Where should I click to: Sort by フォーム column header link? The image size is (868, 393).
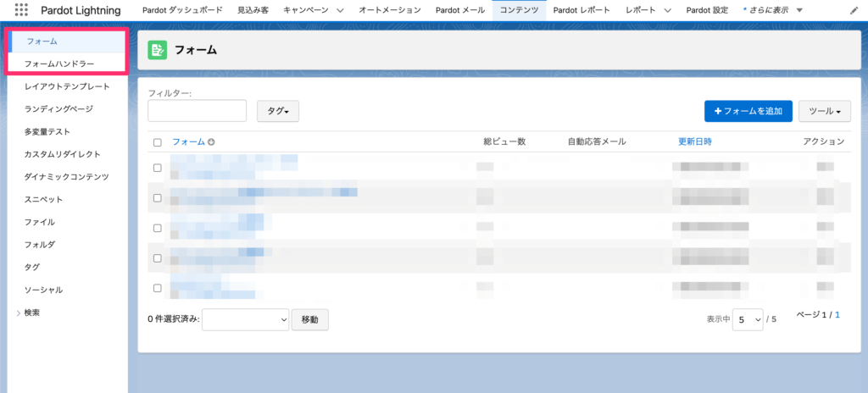[188, 141]
